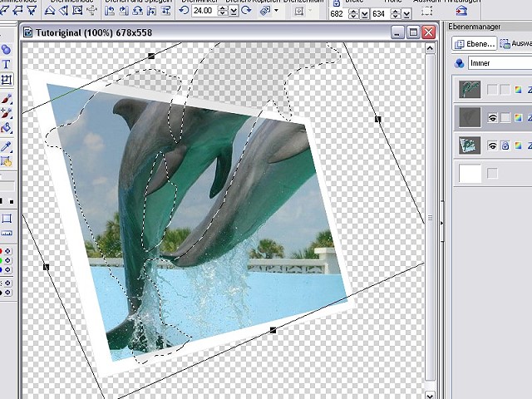Click the height field showing 634
532x399 pixels.
pos(381,14)
